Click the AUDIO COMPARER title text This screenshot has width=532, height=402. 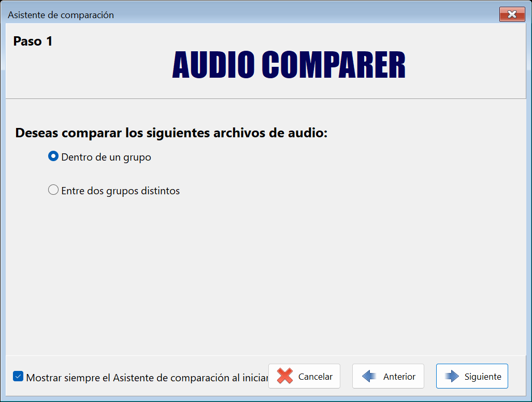click(x=289, y=65)
